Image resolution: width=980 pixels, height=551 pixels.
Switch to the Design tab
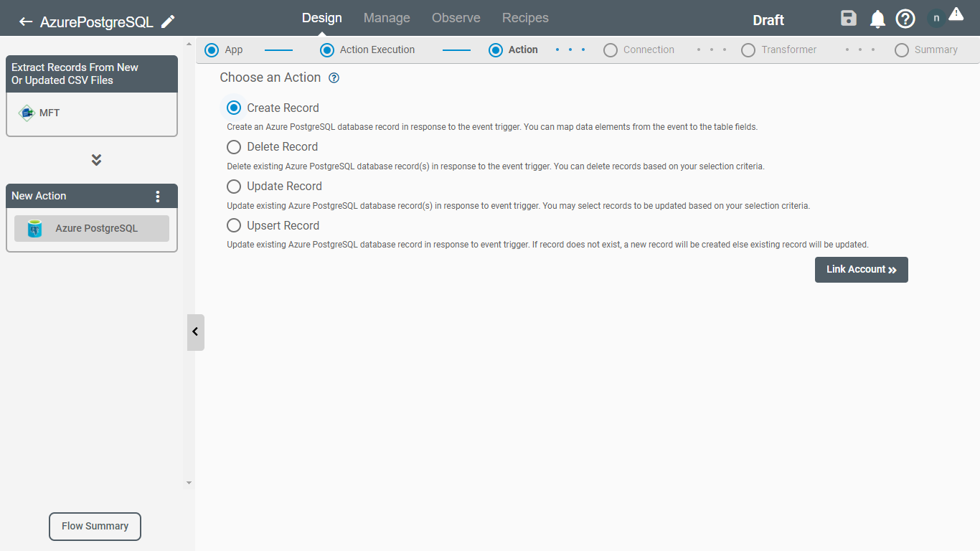point(322,18)
